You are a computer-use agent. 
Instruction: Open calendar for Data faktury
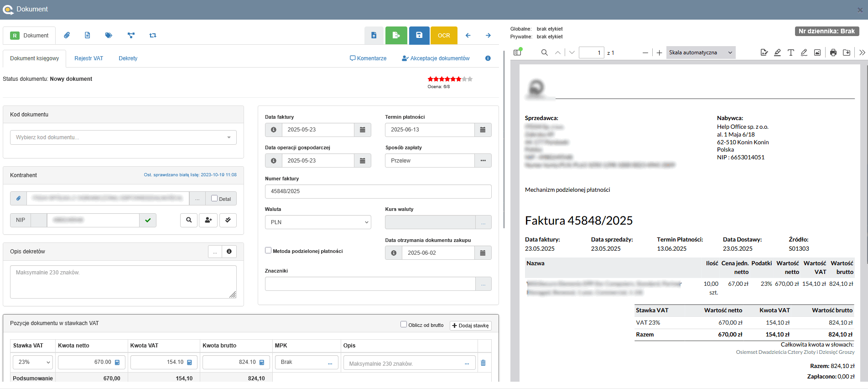(x=362, y=130)
